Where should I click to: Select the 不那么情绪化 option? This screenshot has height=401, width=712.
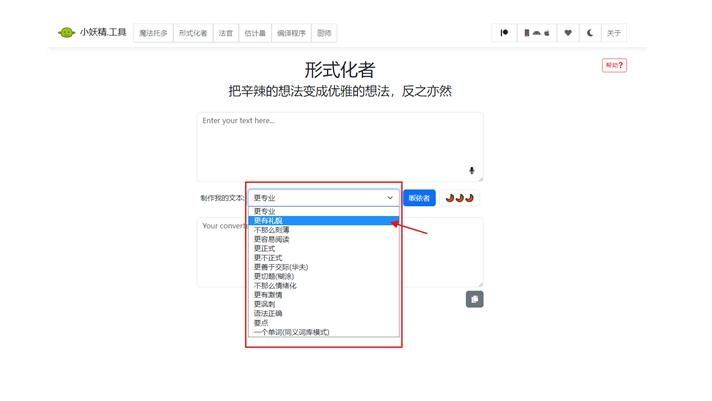324,286
